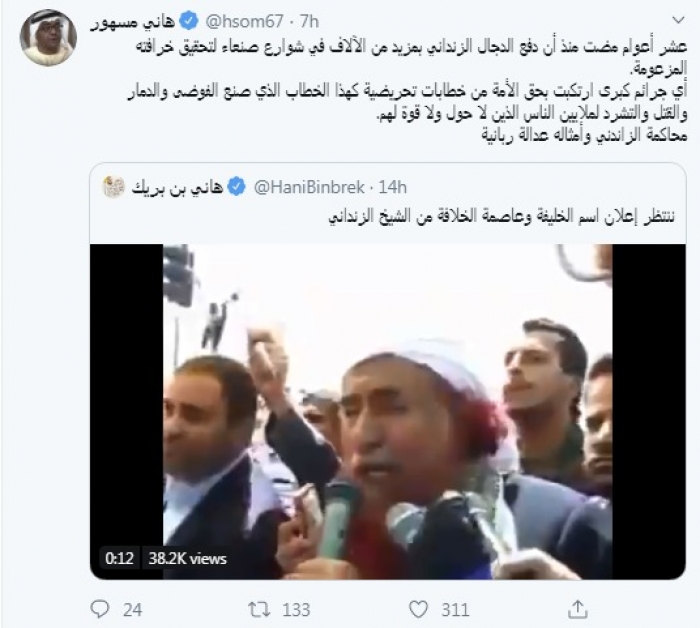Open @HaniBinbrek handle link
The width and height of the screenshot is (700, 628).
[309, 187]
